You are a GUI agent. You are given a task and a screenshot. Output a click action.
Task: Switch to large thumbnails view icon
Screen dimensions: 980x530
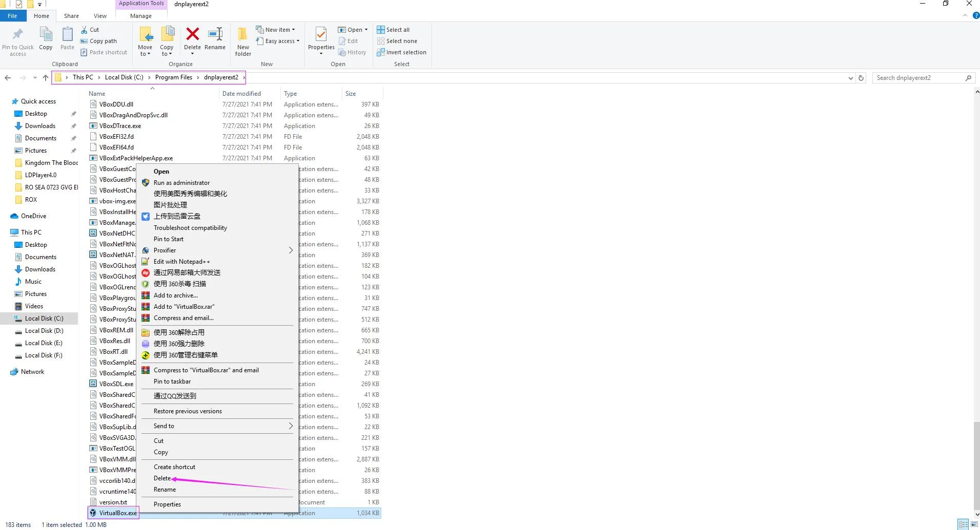pyautogui.click(x=974, y=524)
